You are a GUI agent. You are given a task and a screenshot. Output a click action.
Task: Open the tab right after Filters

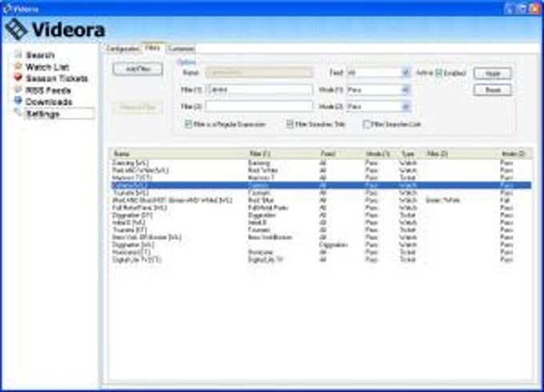[181, 49]
